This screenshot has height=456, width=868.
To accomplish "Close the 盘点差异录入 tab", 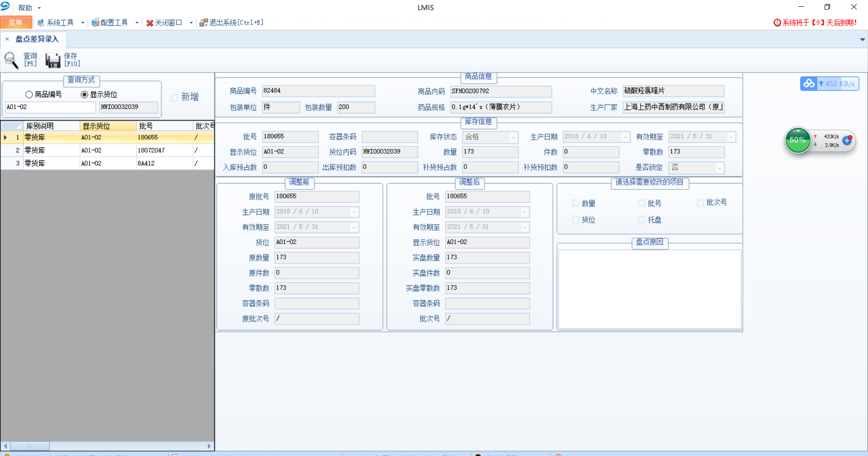I will coord(7,39).
